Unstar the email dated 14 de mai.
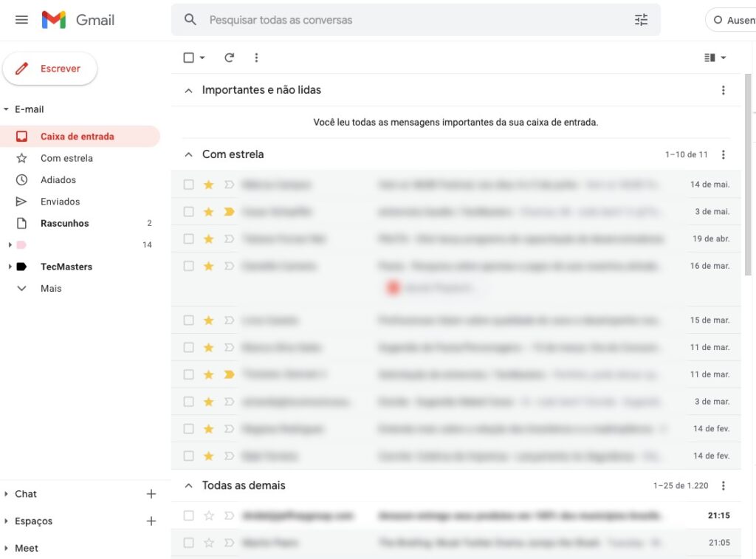Viewport: 756px width, 559px height. [x=209, y=185]
